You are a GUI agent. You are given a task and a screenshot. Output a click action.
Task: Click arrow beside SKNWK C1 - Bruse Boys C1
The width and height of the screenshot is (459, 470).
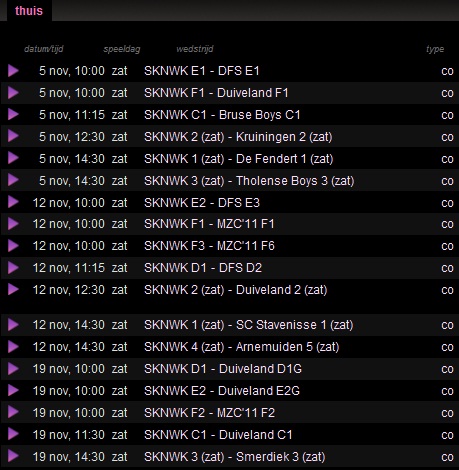click(13, 115)
